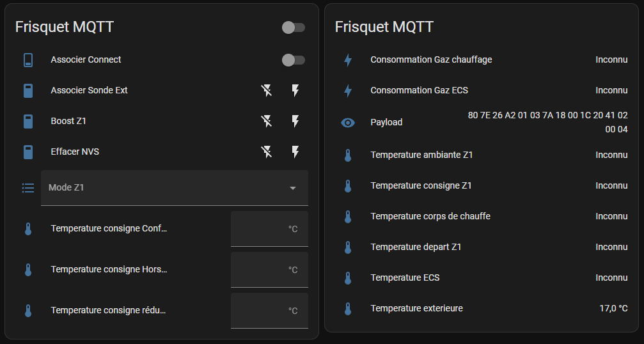Enable the Associer Connect switch

[x=294, y=60]
